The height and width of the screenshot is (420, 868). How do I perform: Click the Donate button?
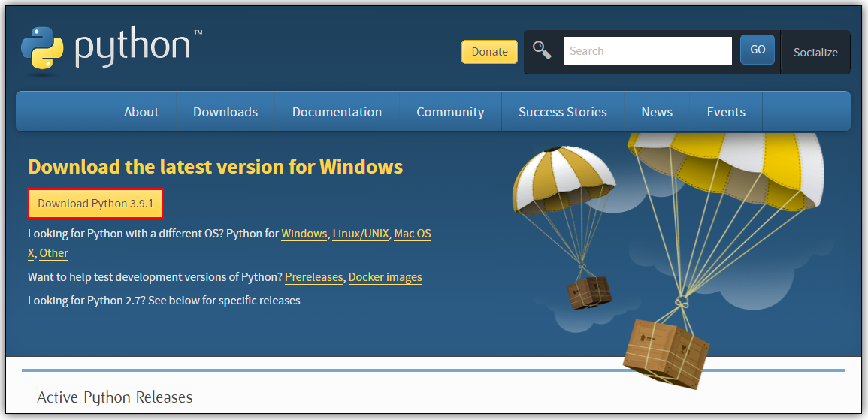click(x=489, y=51)
